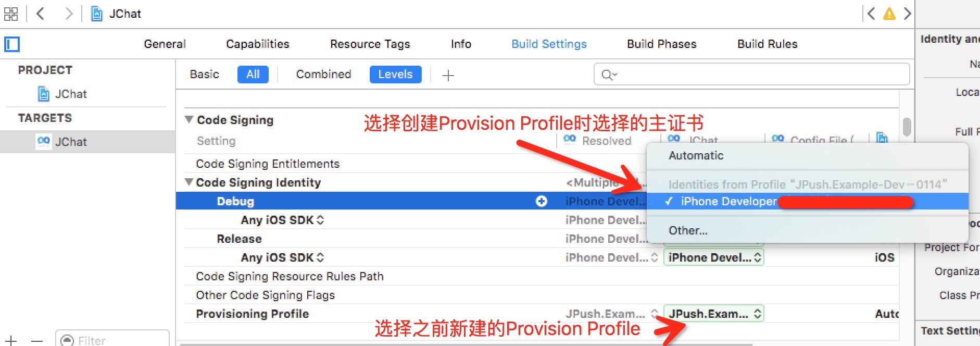Remove the target with the minus button
The height and width of the screenshot is (346, 980).
click(37, 341)
